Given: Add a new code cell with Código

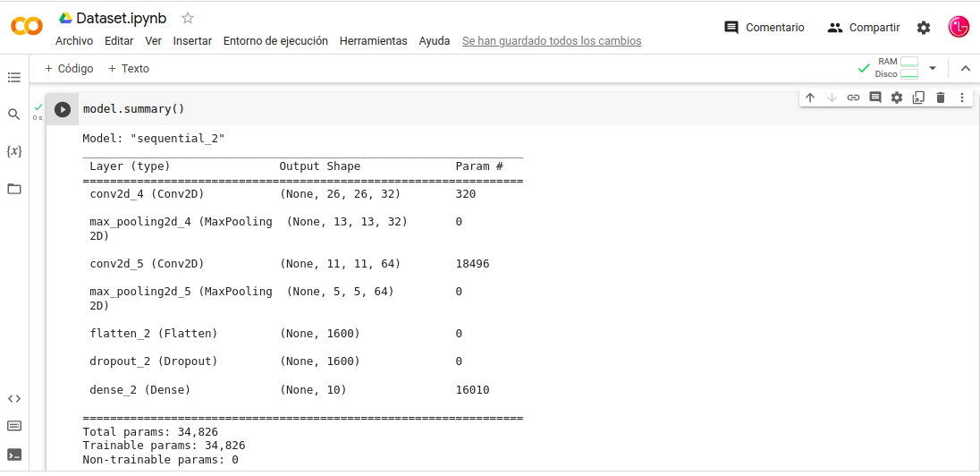Looking at the screenshot, I should coord(69,68).
